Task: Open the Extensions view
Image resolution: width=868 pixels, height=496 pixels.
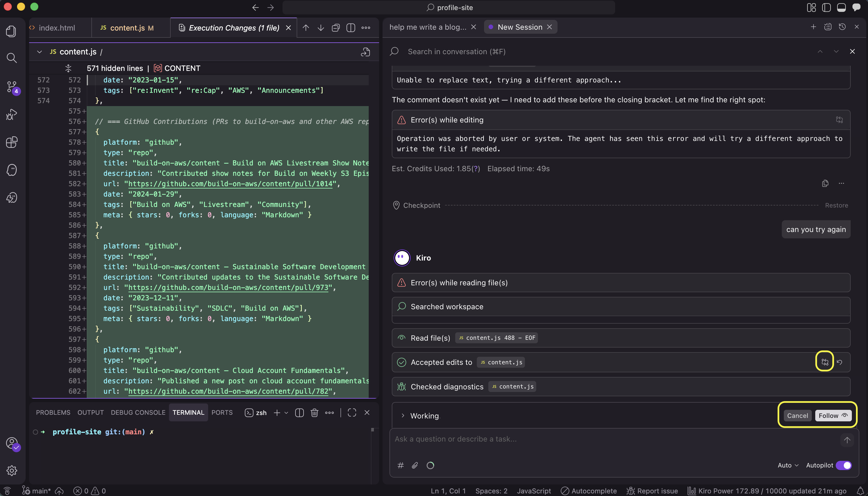Action: pyautogui.click(x=11, y=142)
